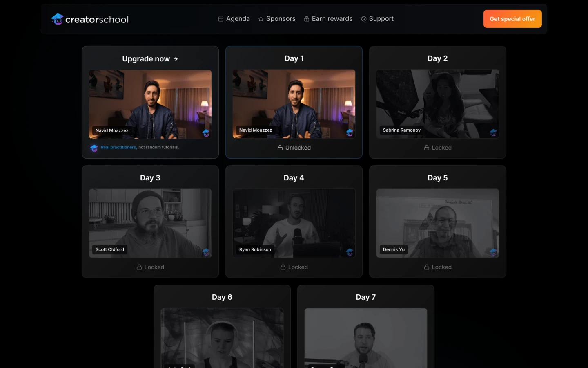
Task: Open the Upgrade now card video thumbnail
Action: pyautogui.click(x=150, y=104)
